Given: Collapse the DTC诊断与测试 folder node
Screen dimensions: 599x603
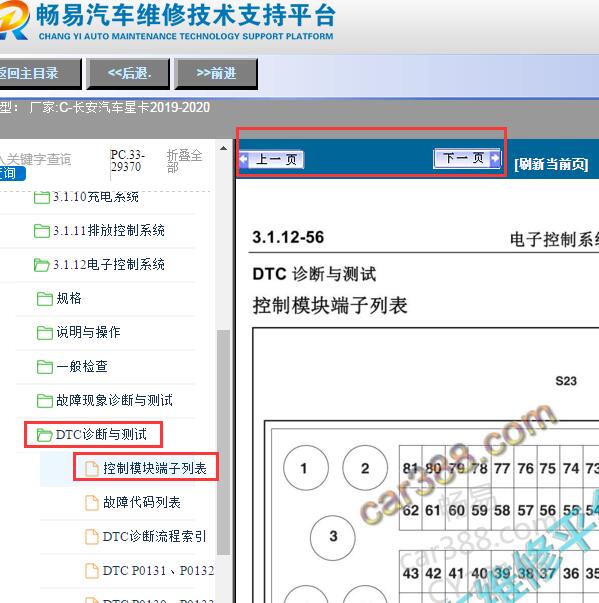Looking at the screenshot, I should (x=101, y=435).
